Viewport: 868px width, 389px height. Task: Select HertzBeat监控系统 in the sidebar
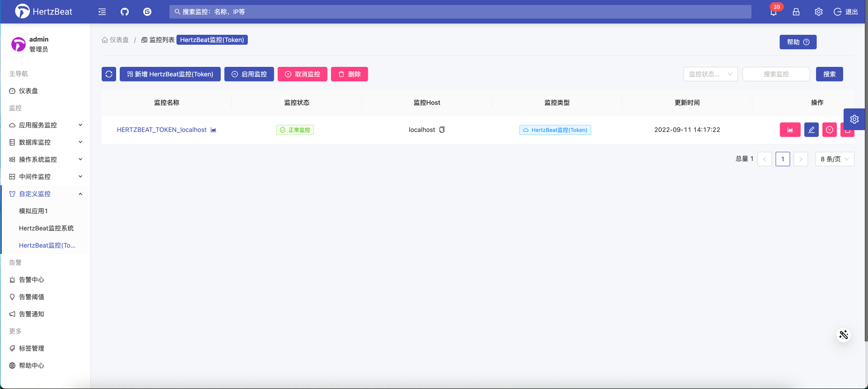tap(46, 228)
